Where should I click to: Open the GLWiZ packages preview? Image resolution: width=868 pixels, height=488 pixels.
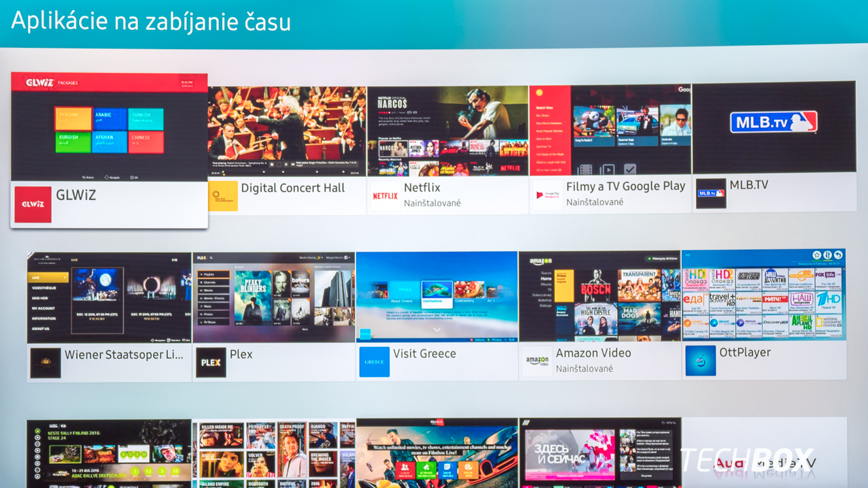click(x=109, y=127)
